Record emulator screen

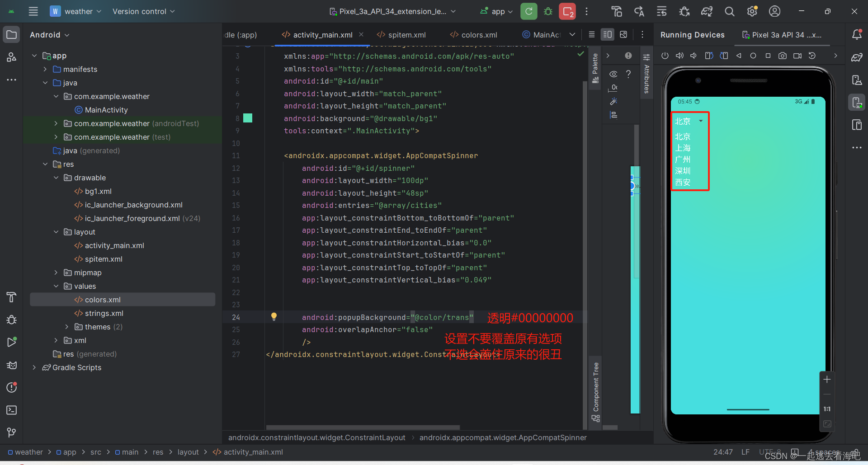[x=797, y=56]
